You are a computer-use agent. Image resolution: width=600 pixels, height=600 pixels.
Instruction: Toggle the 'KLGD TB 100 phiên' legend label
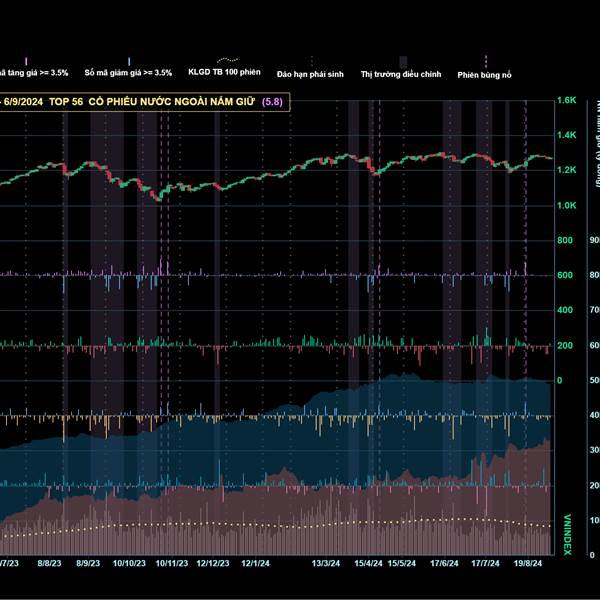[x=224, y=73]
